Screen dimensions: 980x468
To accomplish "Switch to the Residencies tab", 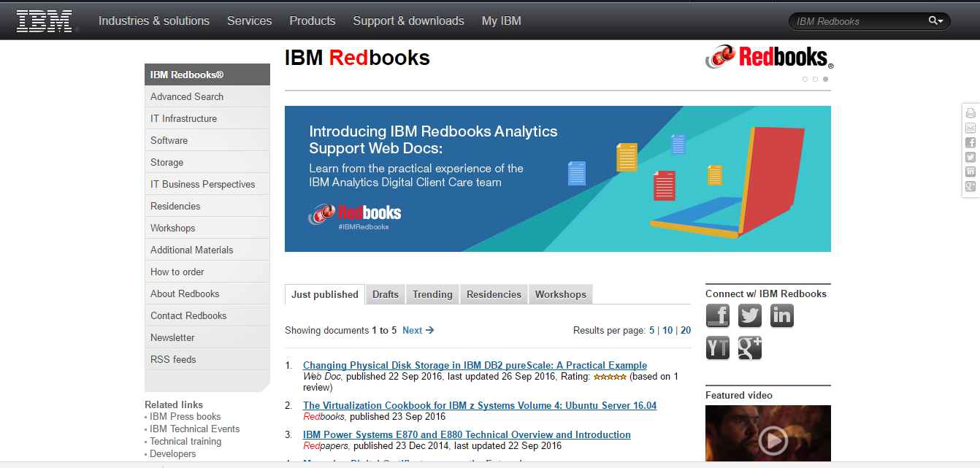I will (494, 294).
